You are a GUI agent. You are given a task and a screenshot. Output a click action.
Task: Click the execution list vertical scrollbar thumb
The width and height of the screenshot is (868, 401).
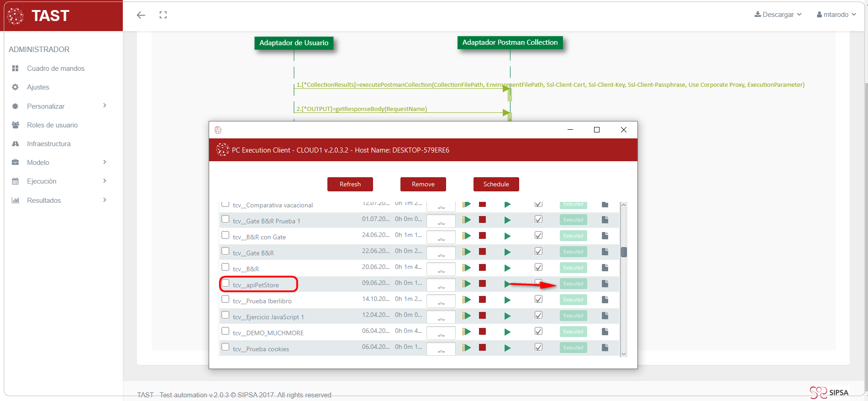click(x=624, y=252)
